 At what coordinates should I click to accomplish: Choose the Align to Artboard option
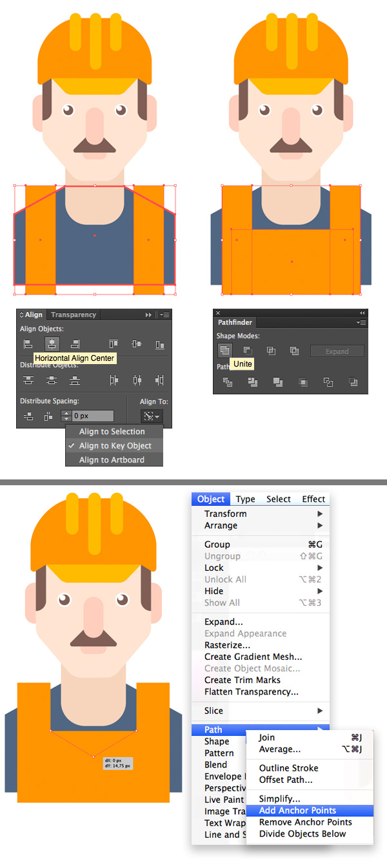pos(112,460)
